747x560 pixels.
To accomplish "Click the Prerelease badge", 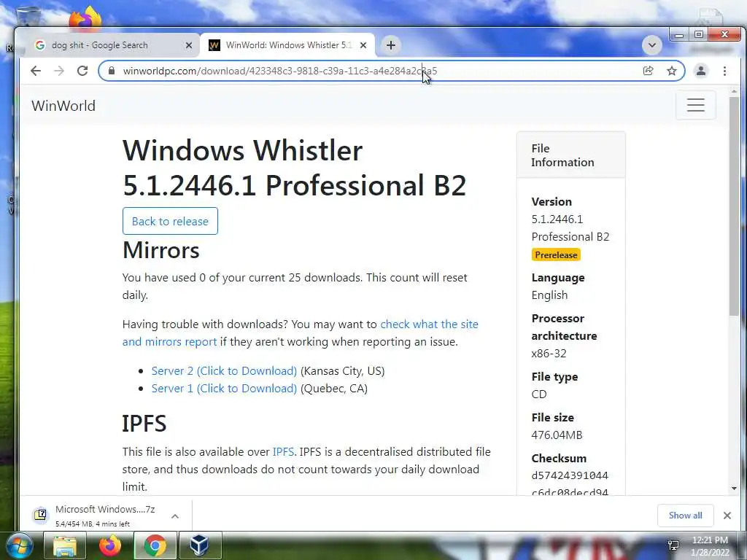I will coord(556,254).
